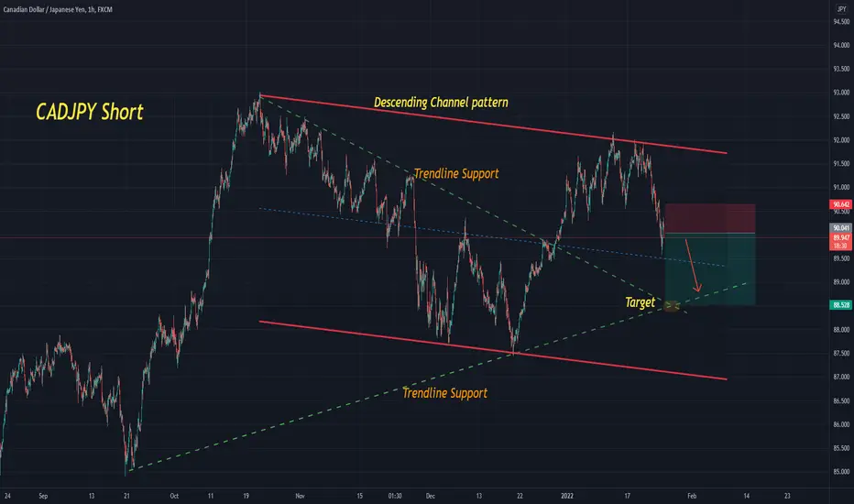This screenshot has height=504, width=854.
Task: Click the Sep date label on time axis
Action: click(44, 496)
